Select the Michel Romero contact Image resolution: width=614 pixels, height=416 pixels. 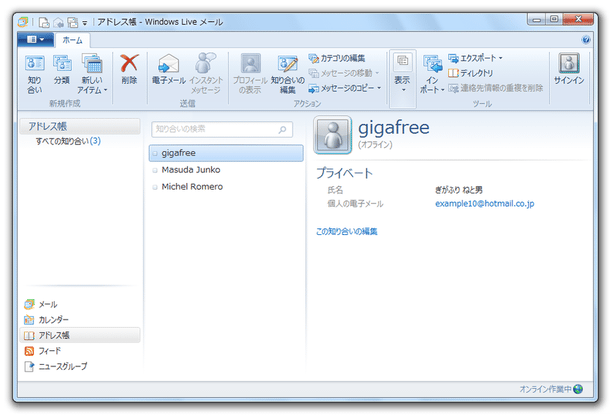tap(226, 187)
